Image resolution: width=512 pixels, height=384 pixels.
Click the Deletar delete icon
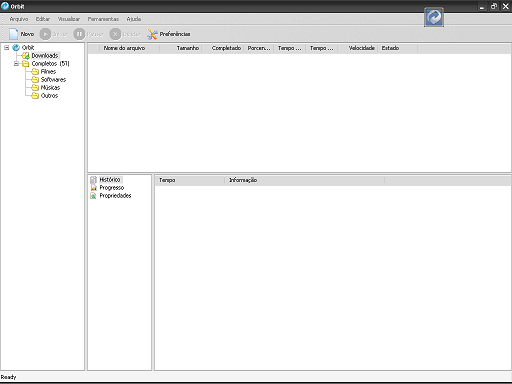[115, 34]
